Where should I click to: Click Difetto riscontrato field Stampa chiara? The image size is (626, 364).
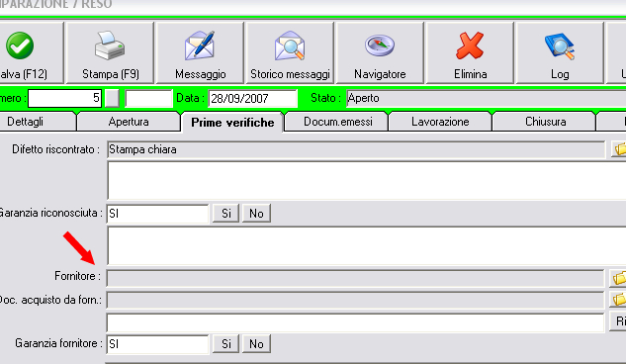tap(356, 149)
